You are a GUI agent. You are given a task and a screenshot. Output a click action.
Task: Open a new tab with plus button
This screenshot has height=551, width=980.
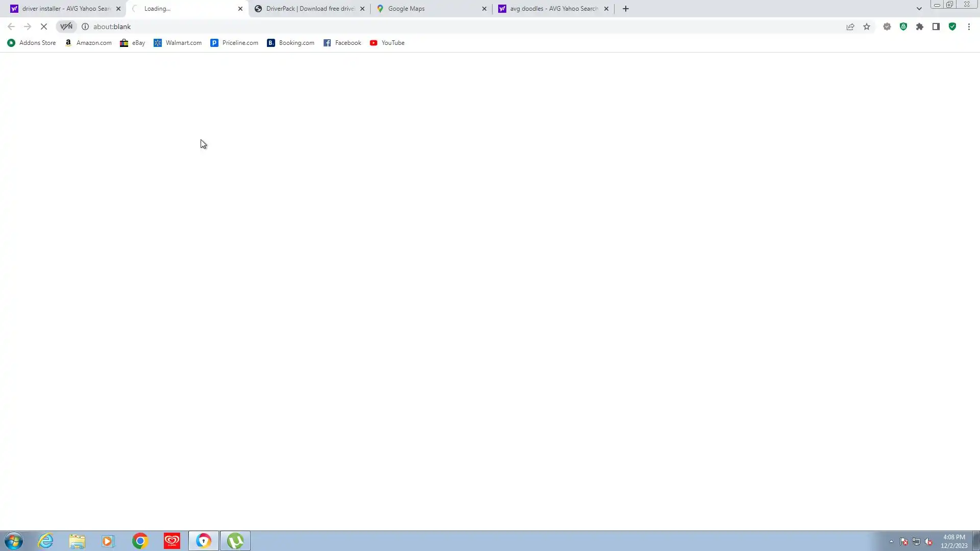click(x=626, y=9)
